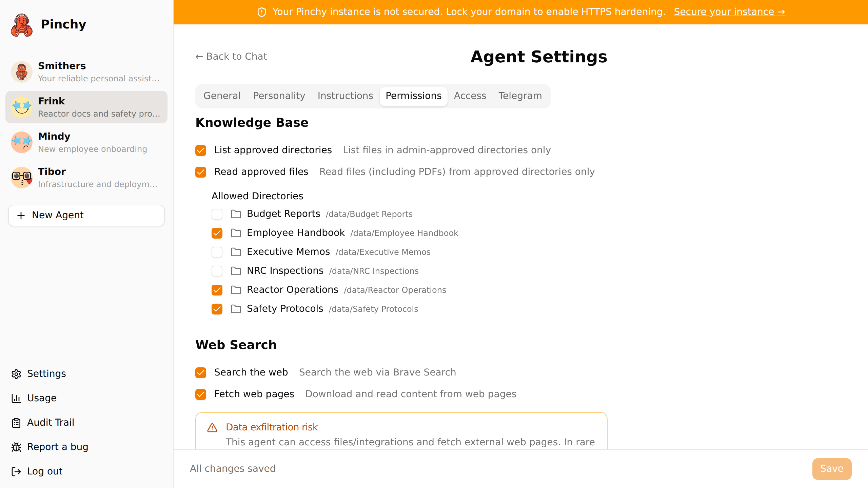Click Log out label

(x=45, y=471)
